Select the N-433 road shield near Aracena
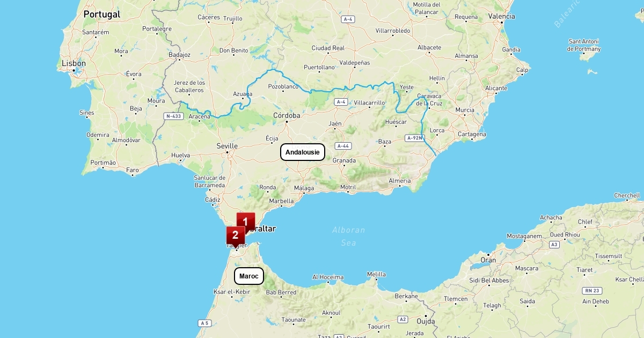The width and height of the screenshot is (644, 338). (173, 116)
